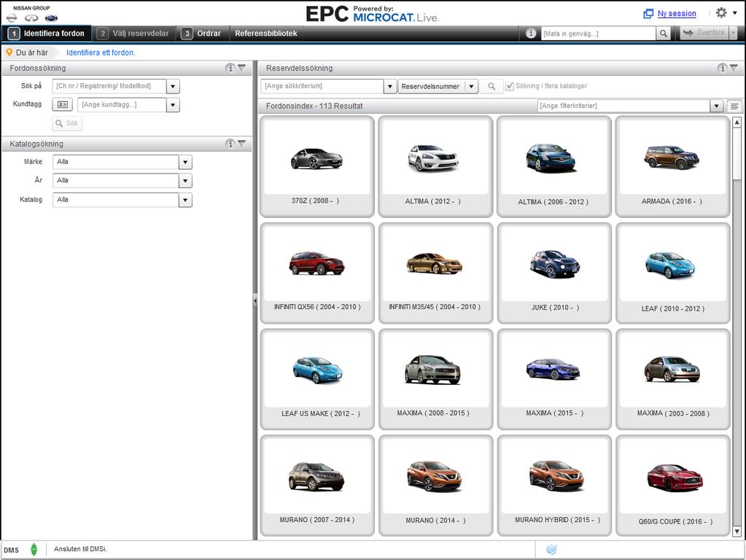746x560 pixels.
Task: Click the Ny session link
Action: pyautogui.click(x=677, y=14)
